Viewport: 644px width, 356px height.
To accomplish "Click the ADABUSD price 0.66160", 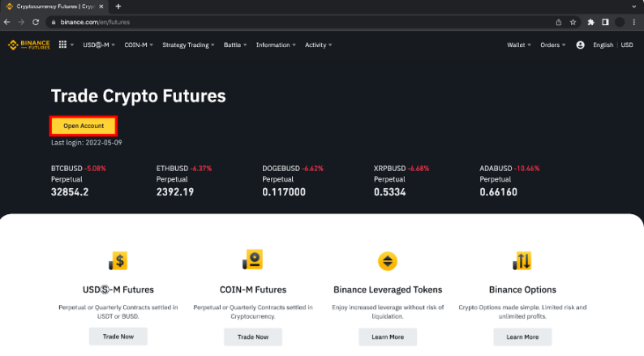I will point(498,191).
